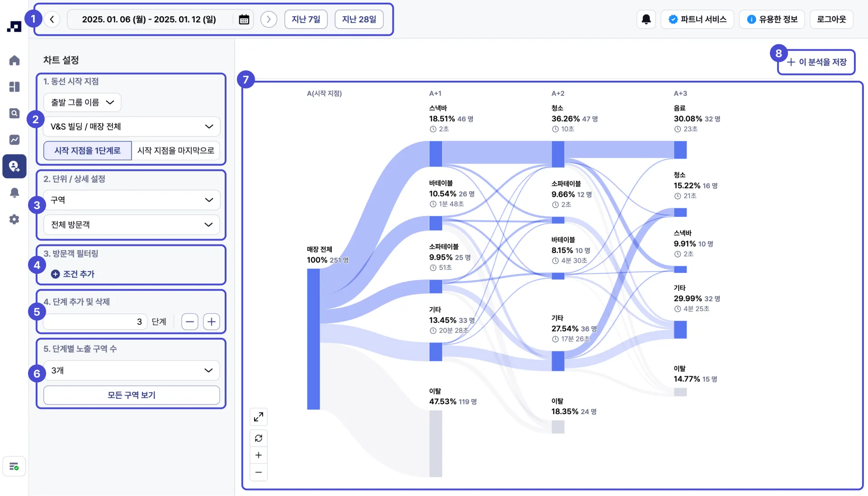Expand the 'V&S 빌딩 / 매장 전체' dropdown

[x=132, y=126]
